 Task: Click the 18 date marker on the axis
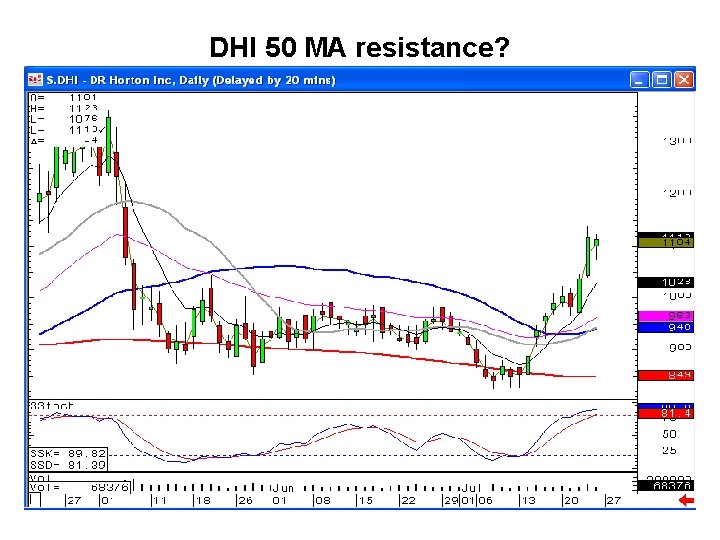coord(202,501)
